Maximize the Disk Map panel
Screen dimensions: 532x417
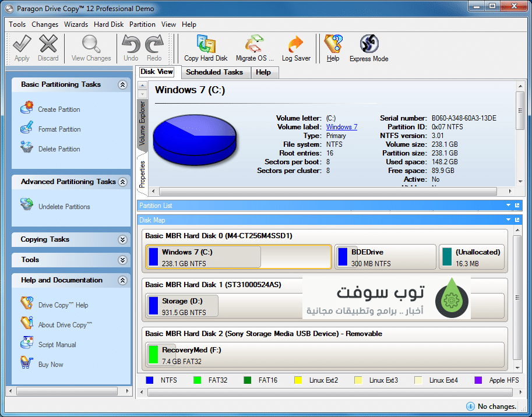coord(517,220)
